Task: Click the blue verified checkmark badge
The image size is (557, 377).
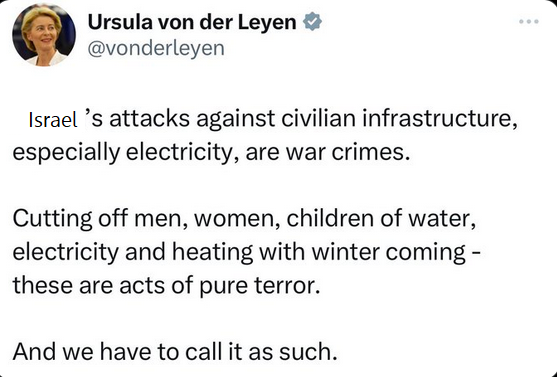Action: 312,22
